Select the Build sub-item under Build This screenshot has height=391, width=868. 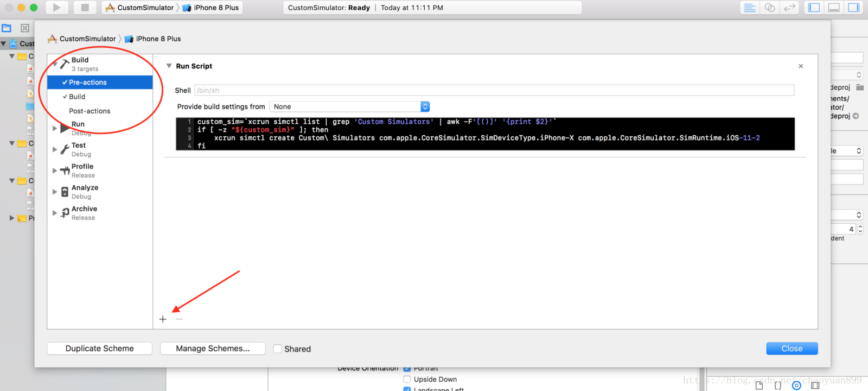tap(100, 97)
